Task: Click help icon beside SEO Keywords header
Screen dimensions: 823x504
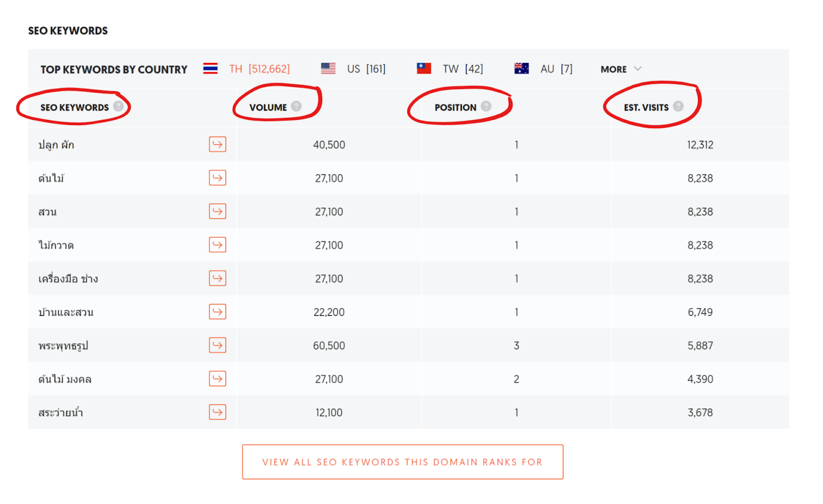Action: click(118, 106)
